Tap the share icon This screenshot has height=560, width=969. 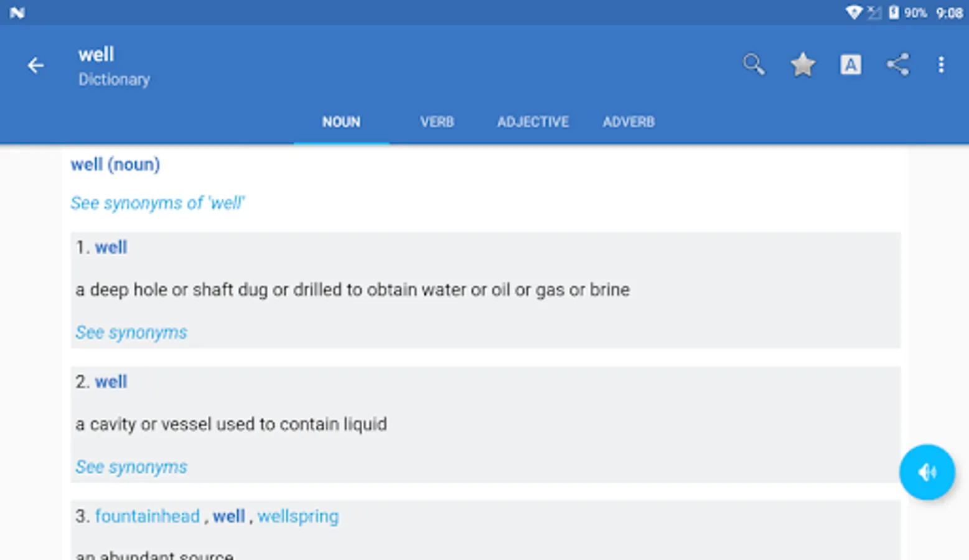pos(897,65)
